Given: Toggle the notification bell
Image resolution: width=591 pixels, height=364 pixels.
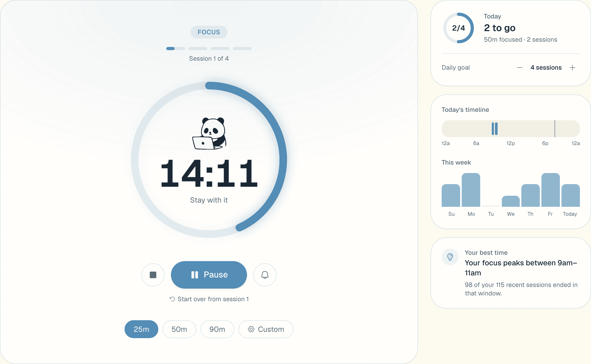Looking at the screenshot, I should point(265,275).
